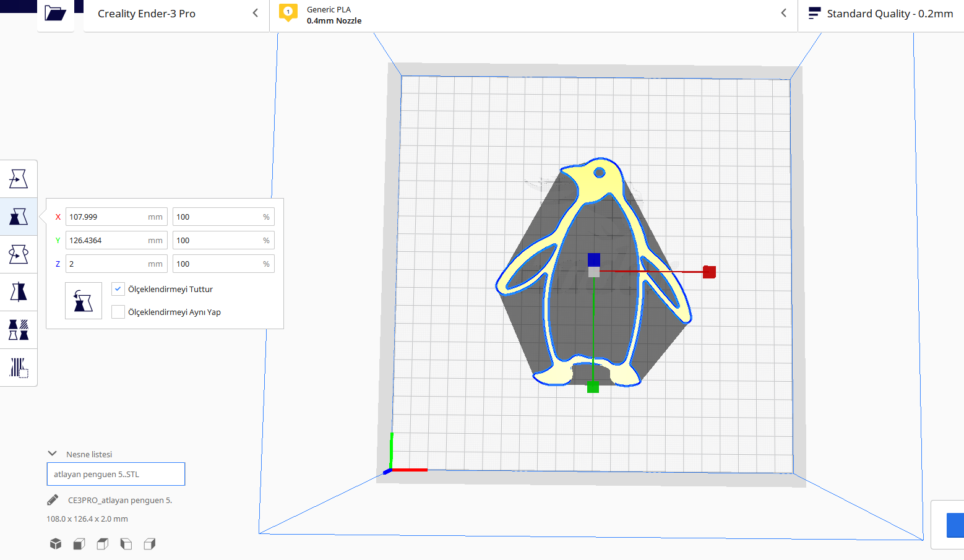Screen dimensions: 964x560
Task: Click the Z size mm field
Action: pyautogui.click(x=116, y=264)
